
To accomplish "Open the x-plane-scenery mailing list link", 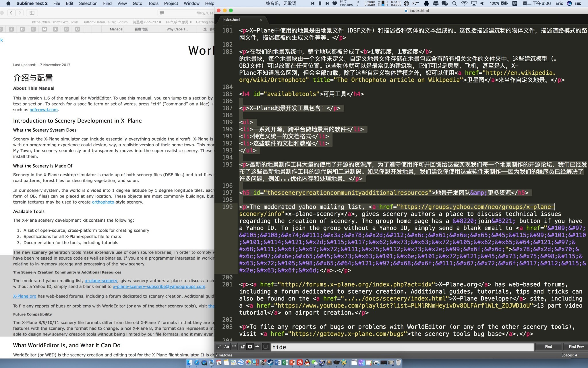I will click(x=101, y=281).
